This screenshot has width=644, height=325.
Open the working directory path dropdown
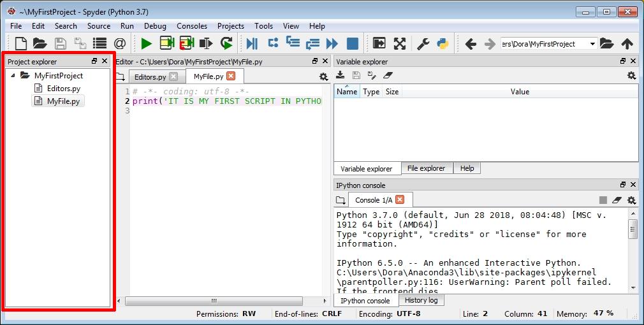592,44
